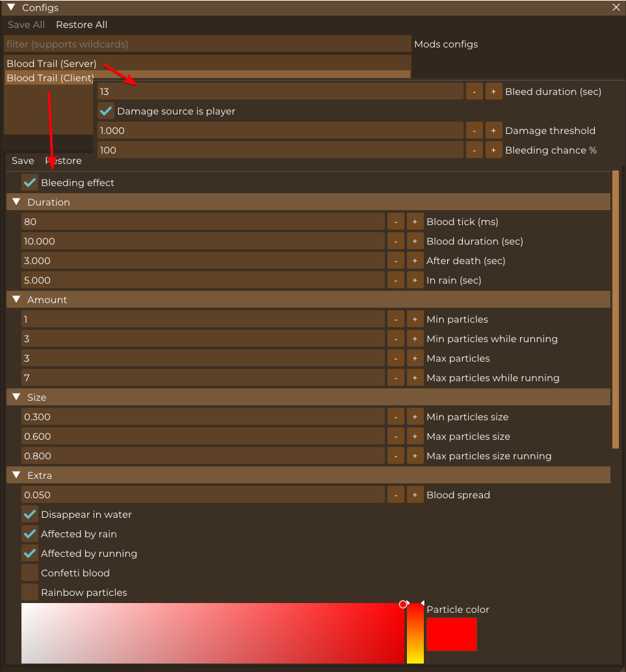This screenshot has width=626, height=672.
Task: Increment Max particles while running
Action: tap(415, 378)
